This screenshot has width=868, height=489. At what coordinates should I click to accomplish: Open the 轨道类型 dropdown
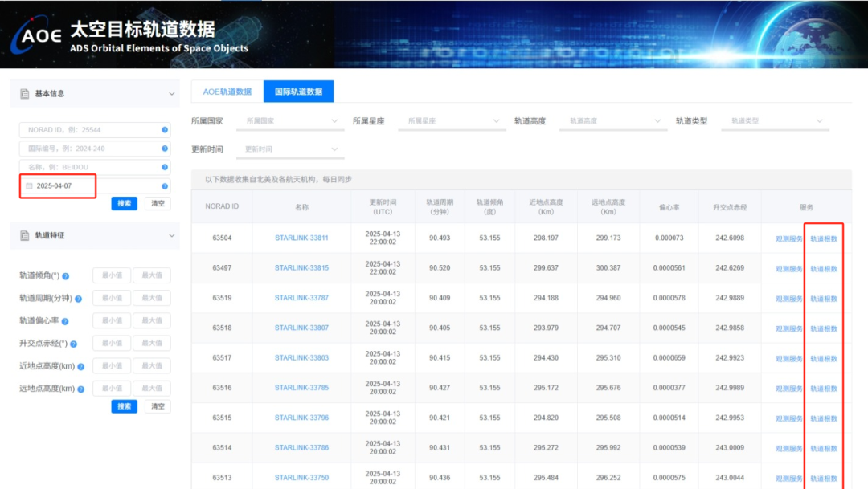[776, 121]
